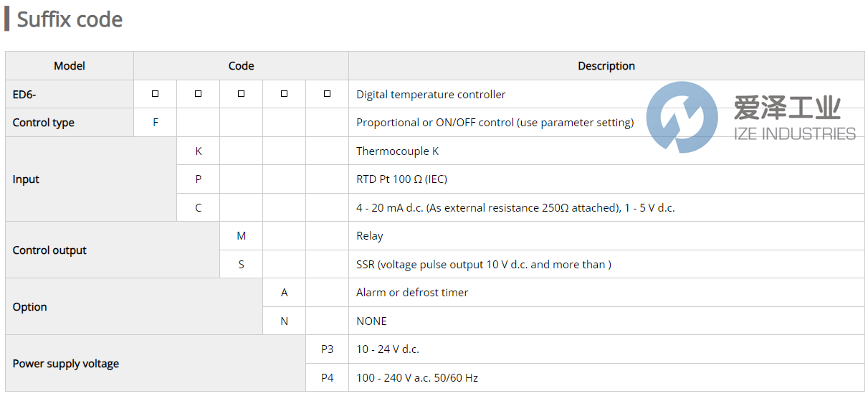Click the Suffix code heading
Viewport: 868px width, 396px height.
point(70,19)
